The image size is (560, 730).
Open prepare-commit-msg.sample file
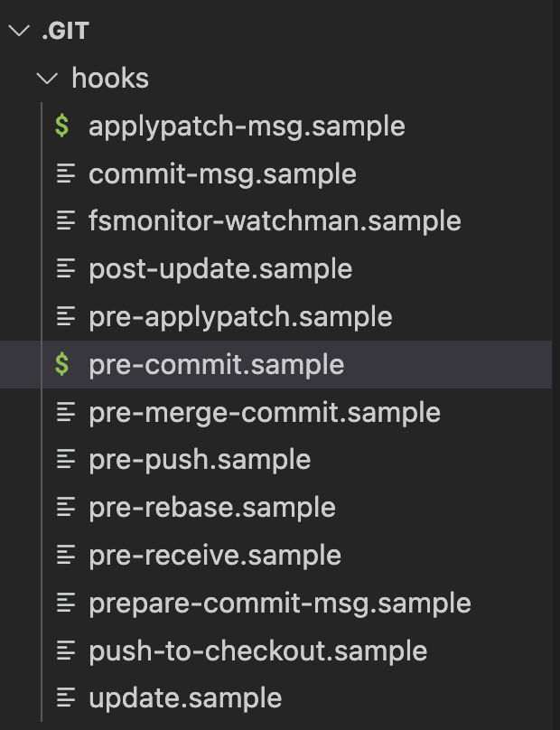[280, 603]
